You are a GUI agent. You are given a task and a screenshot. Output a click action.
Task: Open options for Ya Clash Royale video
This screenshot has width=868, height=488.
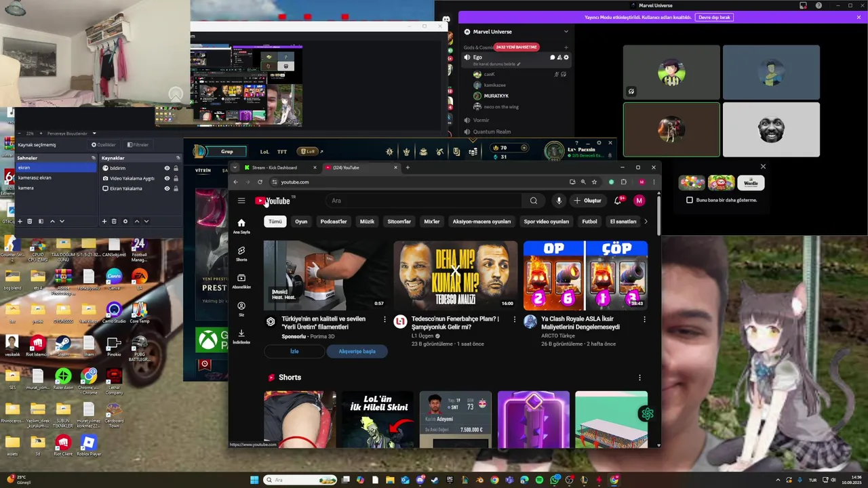[x=644, y=319]
